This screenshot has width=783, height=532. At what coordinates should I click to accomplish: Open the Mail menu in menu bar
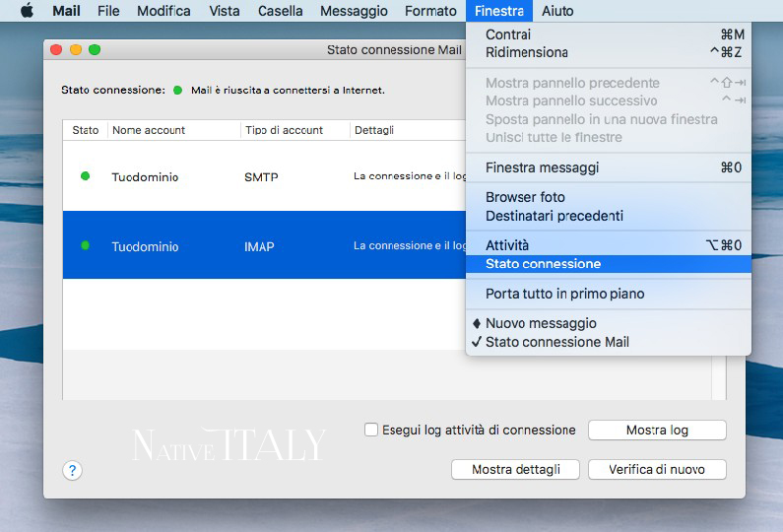click(66, 11)
